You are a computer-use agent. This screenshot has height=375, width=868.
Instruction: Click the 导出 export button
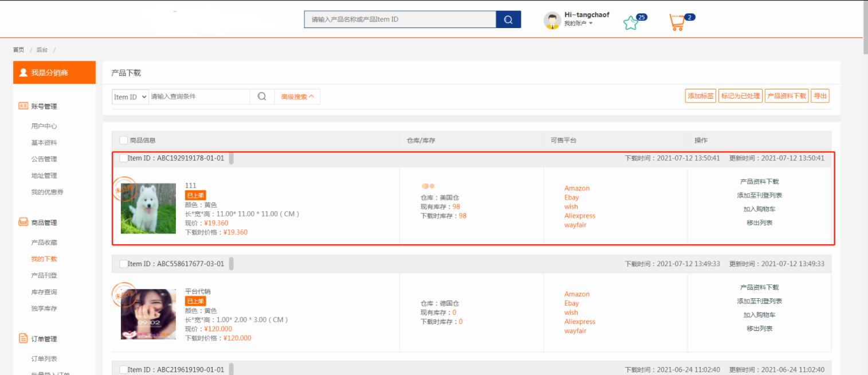pos(820,96)
